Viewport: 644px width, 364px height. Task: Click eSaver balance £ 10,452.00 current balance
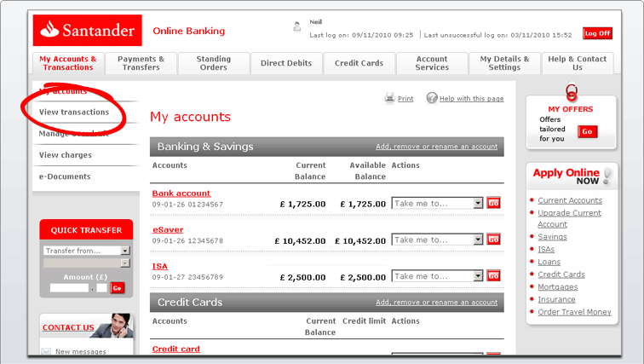300,241
